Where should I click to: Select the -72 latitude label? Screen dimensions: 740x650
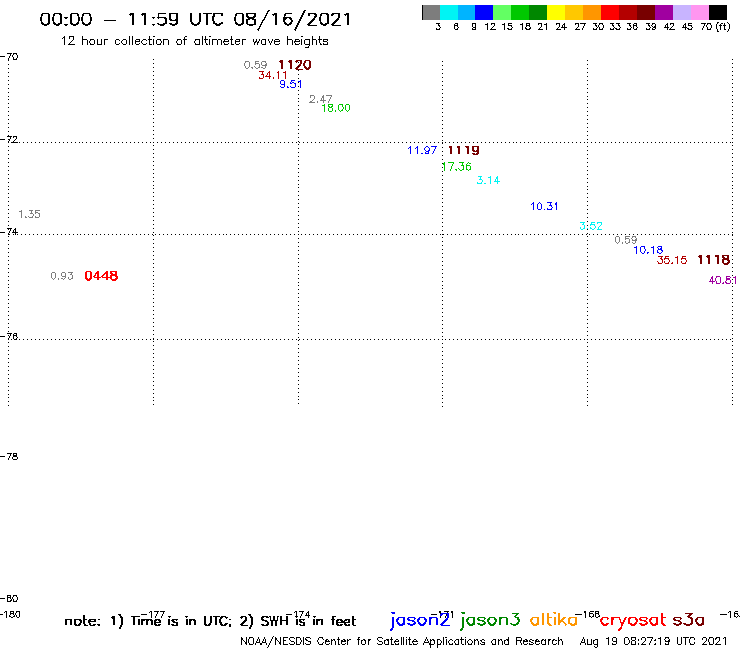click(x=9, y=140)
